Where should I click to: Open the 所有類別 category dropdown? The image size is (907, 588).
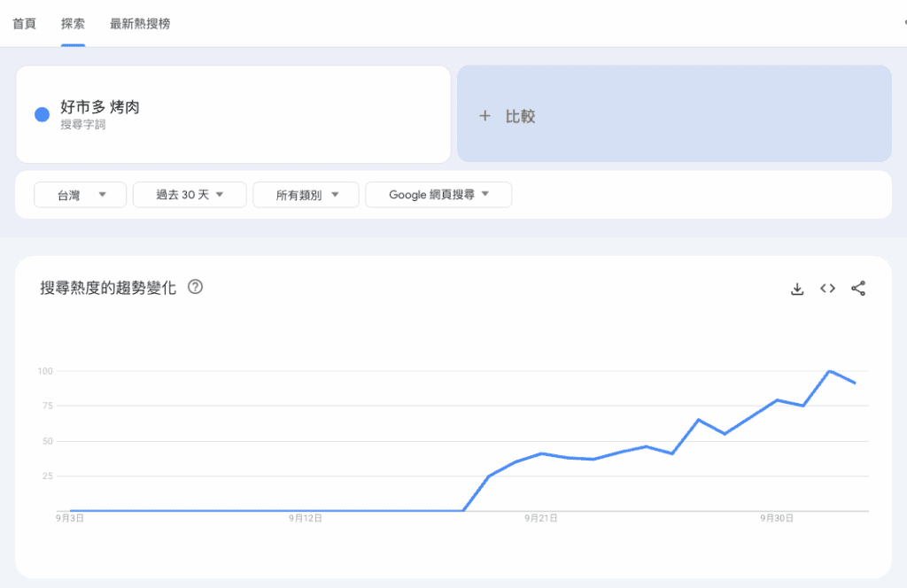[x=306, y=195]
